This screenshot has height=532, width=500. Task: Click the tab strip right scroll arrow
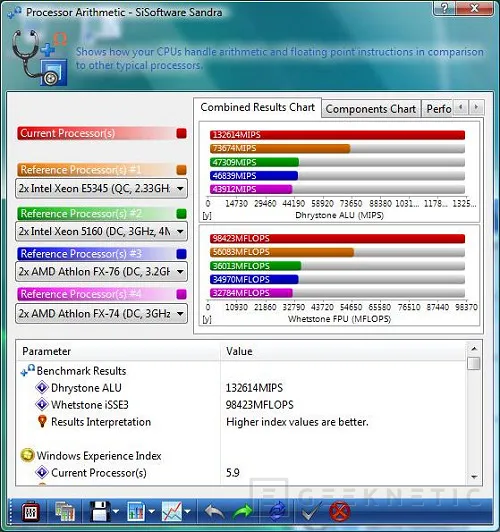(x=476, y=107)
